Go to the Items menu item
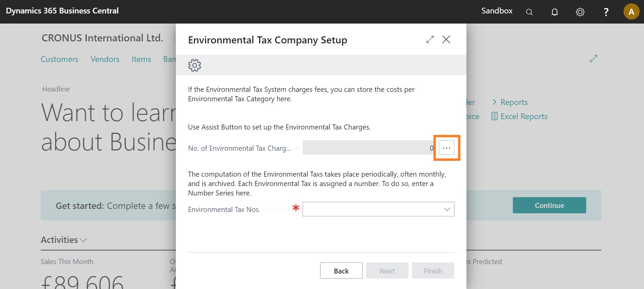This screenshot has width=644, height=289. [x=141, y=59]
